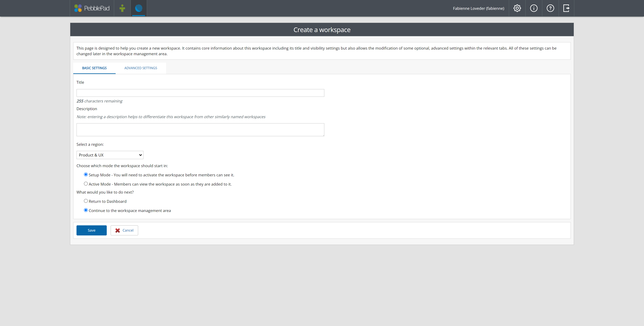Open the settings gear icon

tap(517, 8)
